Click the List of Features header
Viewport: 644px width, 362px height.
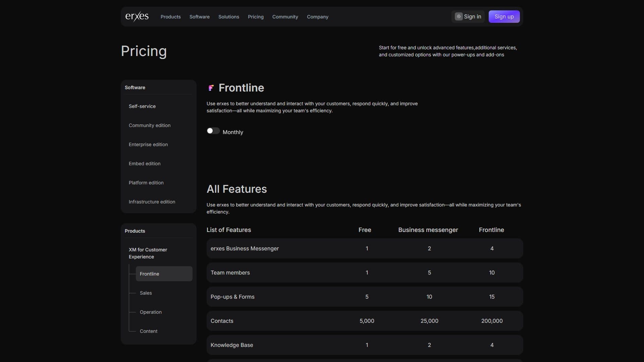[x=229, y=230]
